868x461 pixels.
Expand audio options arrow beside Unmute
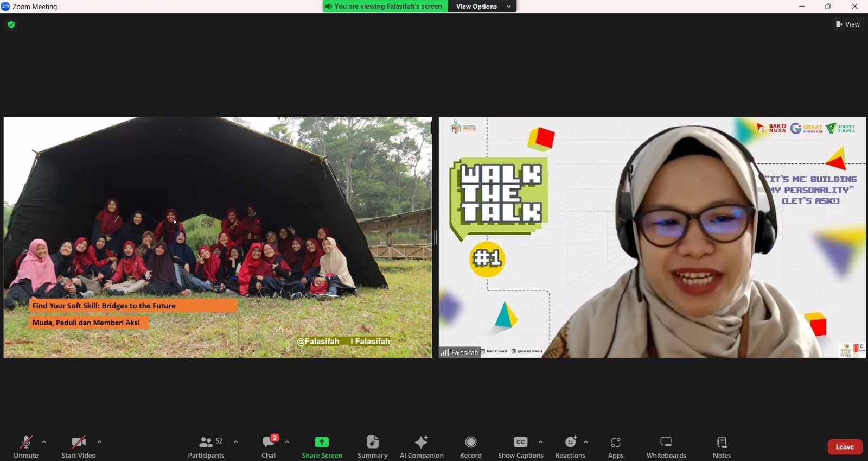click(x=44, y=442)
